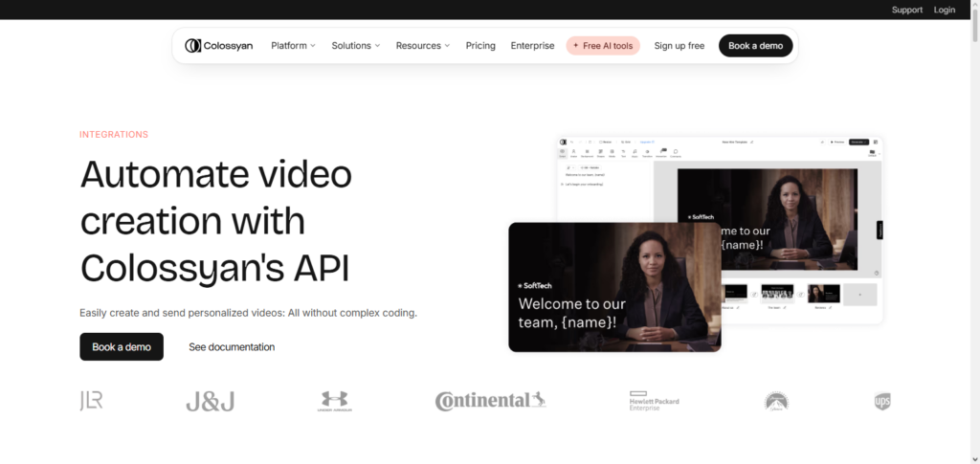Open the Platform dropdown menu
This screenshot has height=464, width=980.
[x=293, y=46]
